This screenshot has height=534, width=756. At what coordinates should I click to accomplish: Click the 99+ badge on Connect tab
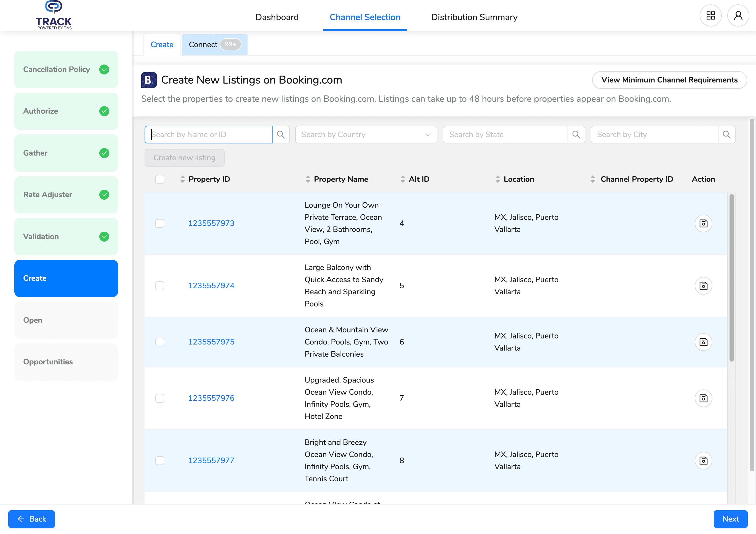tap(230, 44)
